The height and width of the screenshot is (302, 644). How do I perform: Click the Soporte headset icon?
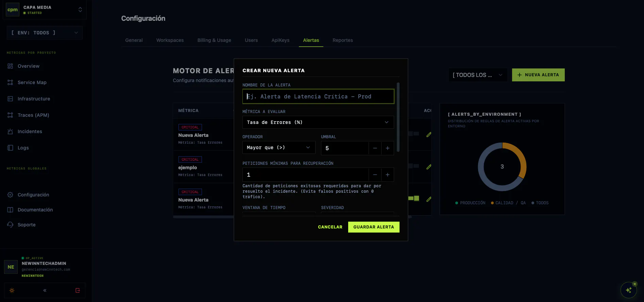(10, 225)
